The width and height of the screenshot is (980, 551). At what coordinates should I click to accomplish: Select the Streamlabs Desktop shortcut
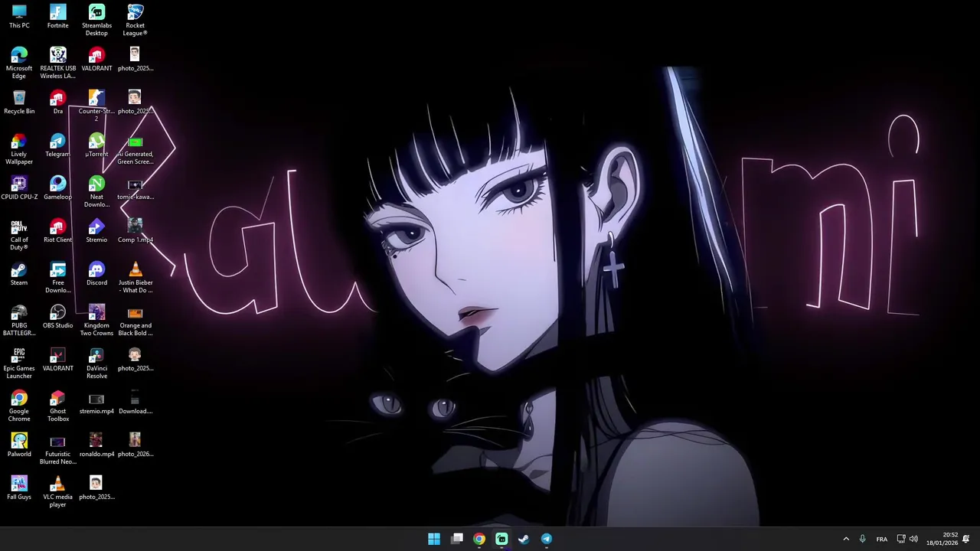coord(96,21)
